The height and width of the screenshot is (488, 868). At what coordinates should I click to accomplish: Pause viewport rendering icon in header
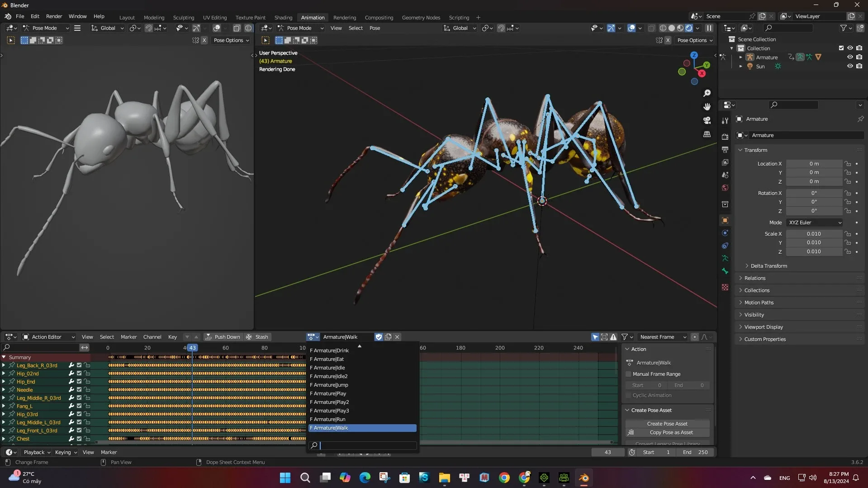click(x=709, y=28)
